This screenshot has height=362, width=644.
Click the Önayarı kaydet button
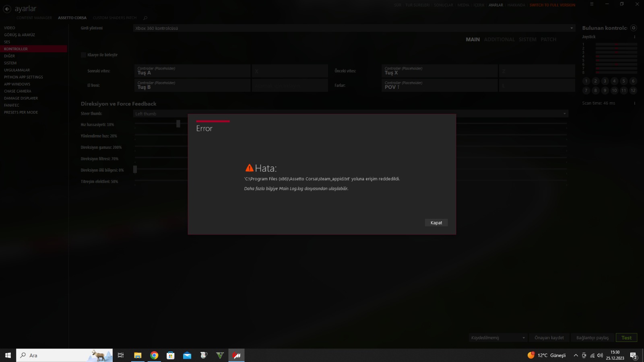549,338
